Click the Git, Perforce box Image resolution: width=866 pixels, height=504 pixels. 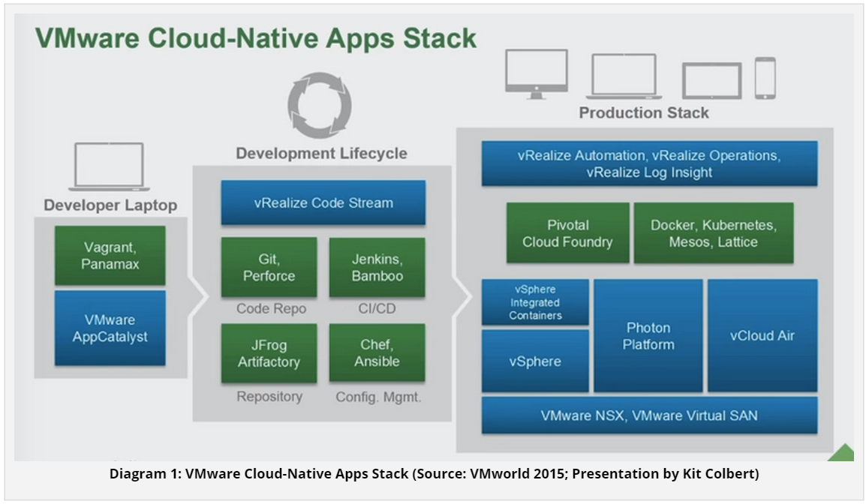pos(269,267)
